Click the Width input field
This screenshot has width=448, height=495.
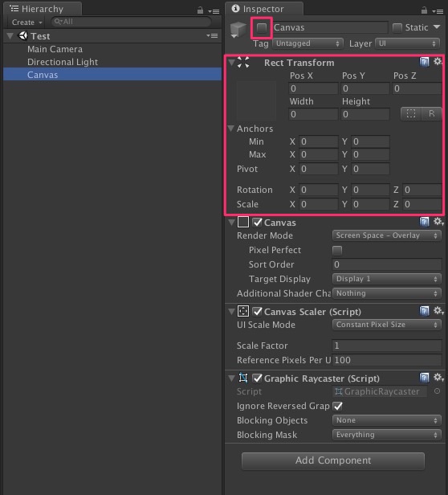point(313,114)
